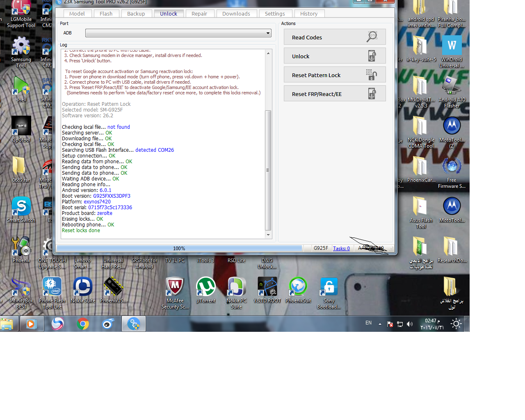Launch InfinityBox BEST shortcut
525x420 pixels.
21,293
